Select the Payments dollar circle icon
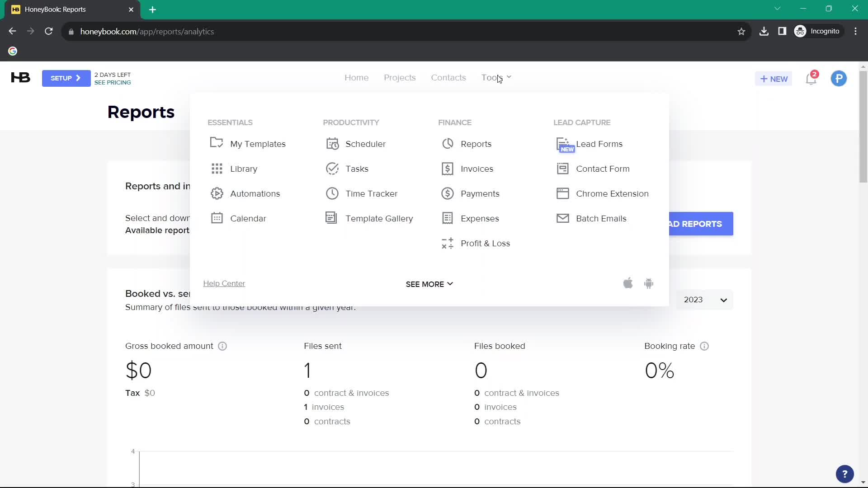This screenshot has width=868, height=488. [448, 193]
